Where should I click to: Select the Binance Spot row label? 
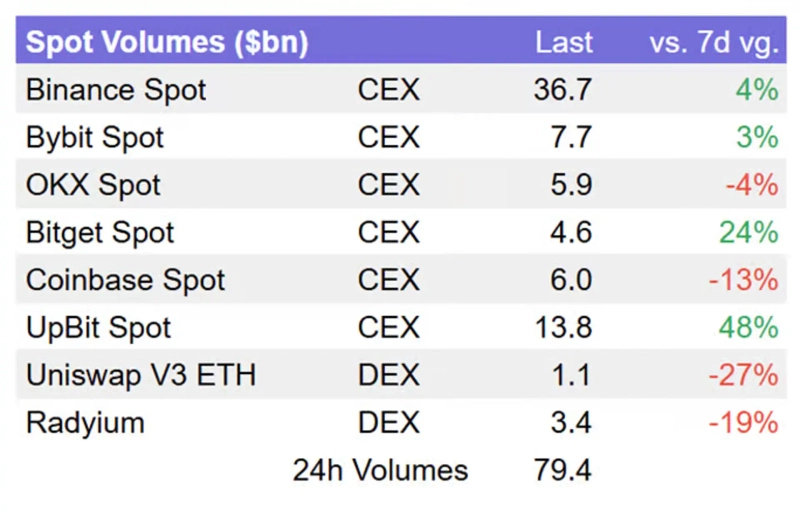coord(116,90)
